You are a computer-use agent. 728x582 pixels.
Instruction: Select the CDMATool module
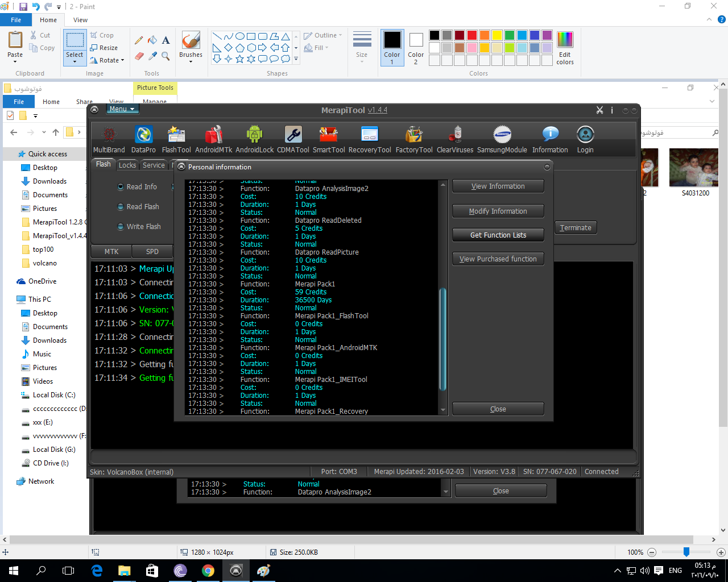293,140
